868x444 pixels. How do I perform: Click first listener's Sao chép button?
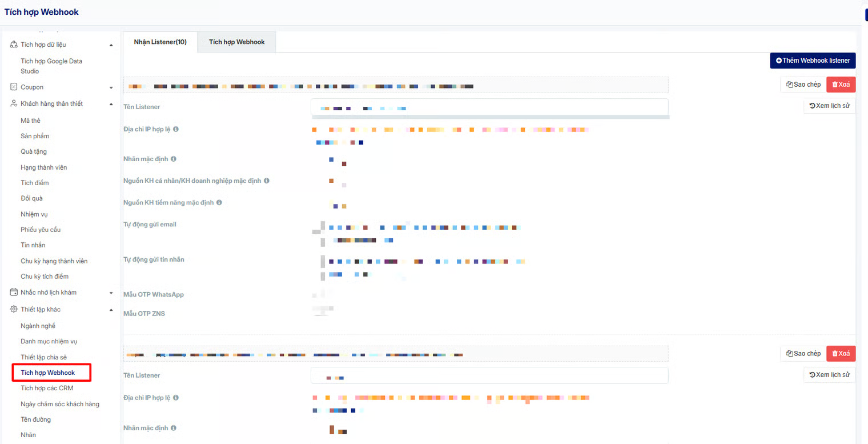point(803,85)
